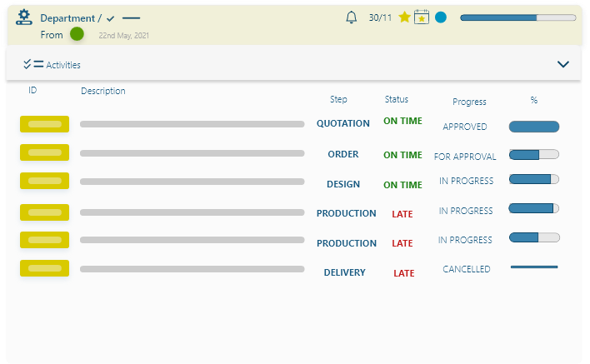Click the yellow star favorite icon

[x=405, y=17]
